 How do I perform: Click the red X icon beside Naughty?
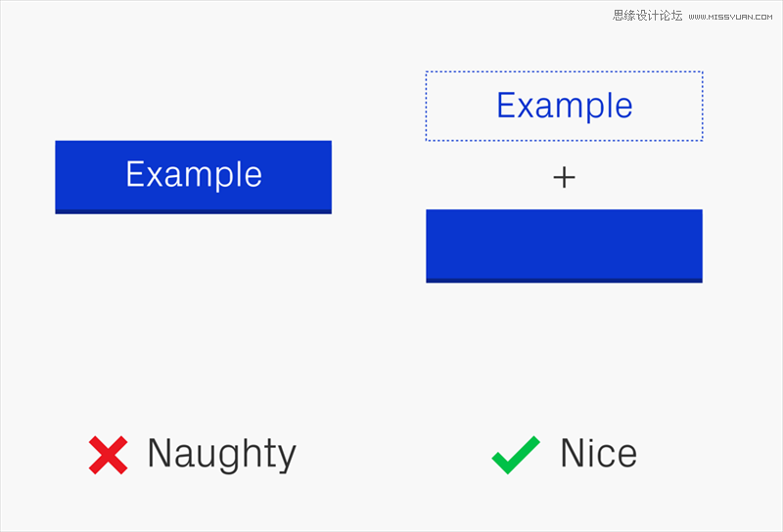pyautogui.click(x=109, y=455)
